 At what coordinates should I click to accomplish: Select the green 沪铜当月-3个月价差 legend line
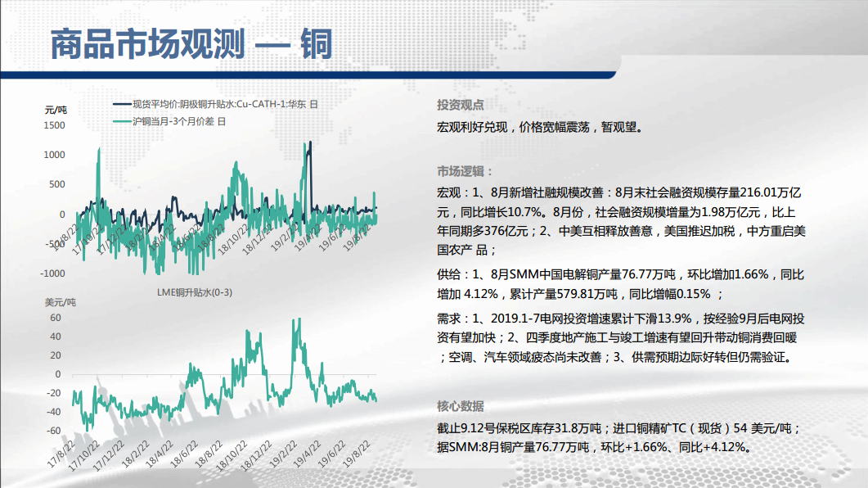[x=120, y=121]
